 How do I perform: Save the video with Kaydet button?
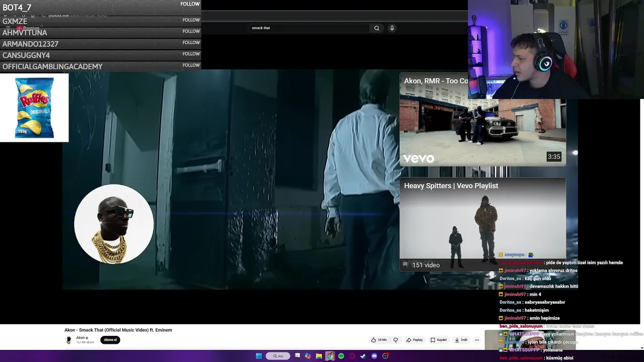(x=439, y=340)
